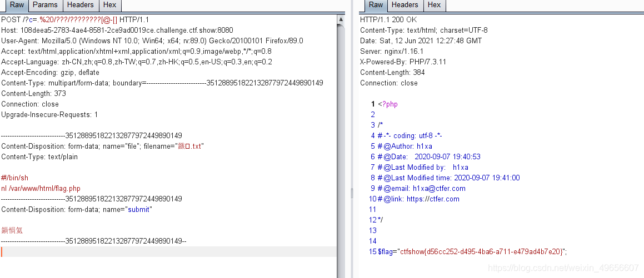Click the Accept-Language header line
Screen dimensions: 644x278
click(x=137, y=62)
